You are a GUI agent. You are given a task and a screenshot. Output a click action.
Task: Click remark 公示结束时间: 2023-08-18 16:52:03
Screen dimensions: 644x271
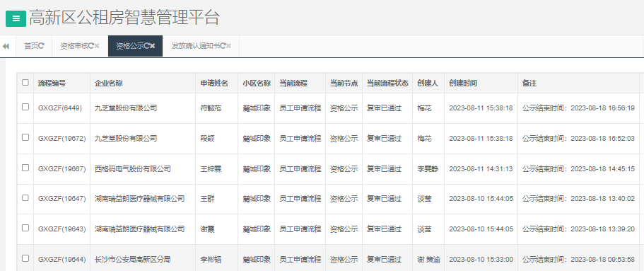578,139
